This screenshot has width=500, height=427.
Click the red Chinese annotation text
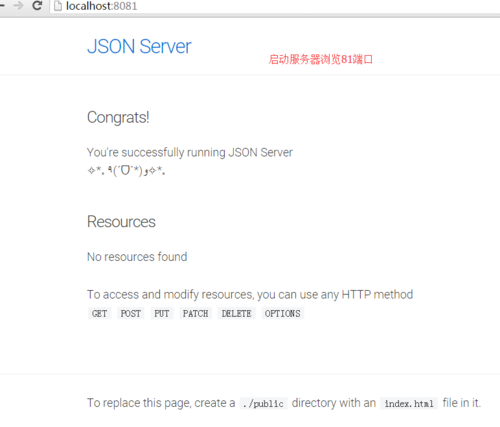coord(321,59)
